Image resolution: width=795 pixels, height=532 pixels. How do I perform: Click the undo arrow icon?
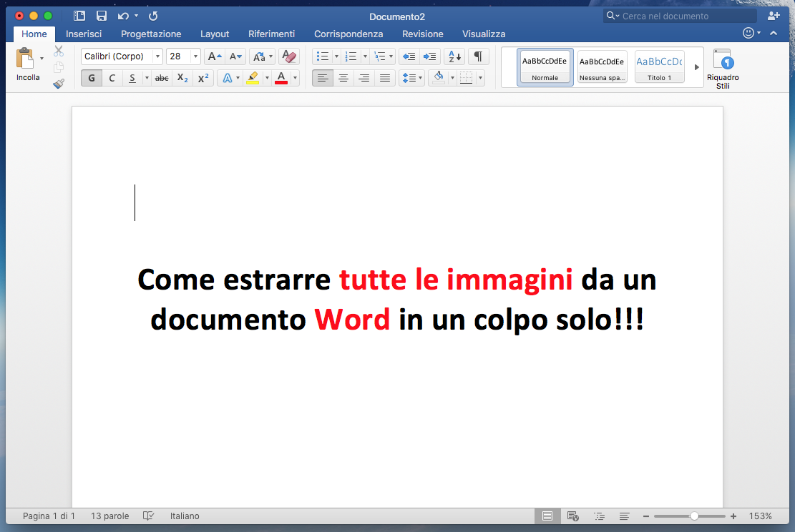point(122,16)
